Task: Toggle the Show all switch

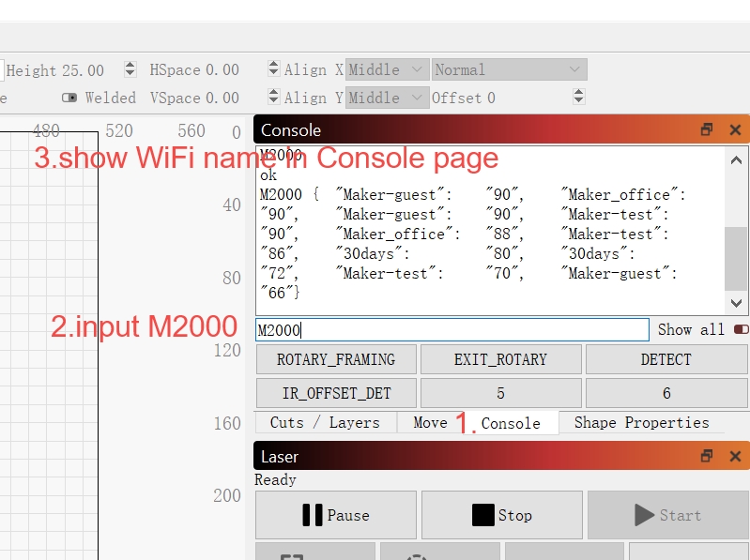Action: pyautogui.click(x=741, y=329)
